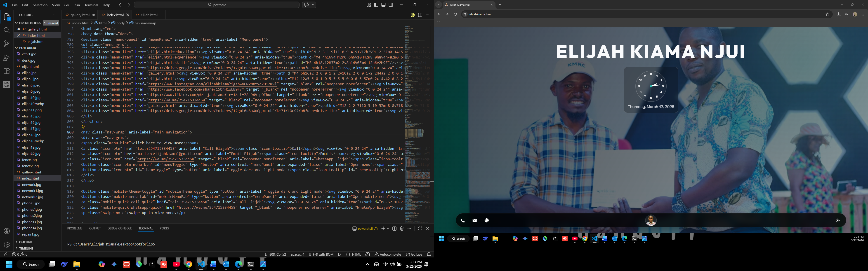Open gallery.html in the file explorer tree
This screenshot has height=271, width=868.
pos(31,172)
